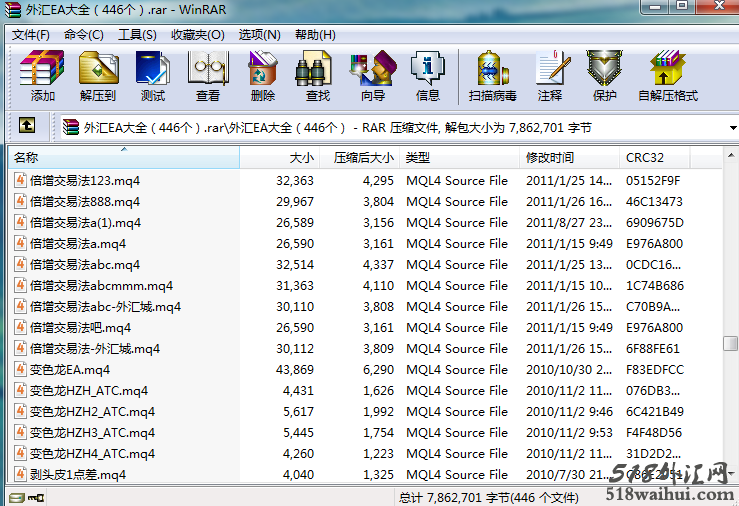Select file 变色龙HZH2_ATC.mq4

click(x=92, y=412)
